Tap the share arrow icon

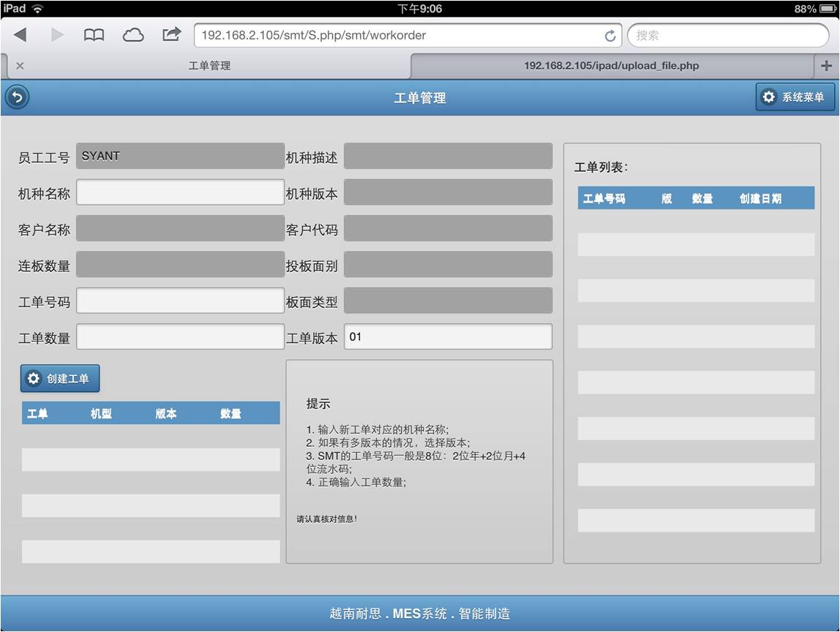click(171, 34)
